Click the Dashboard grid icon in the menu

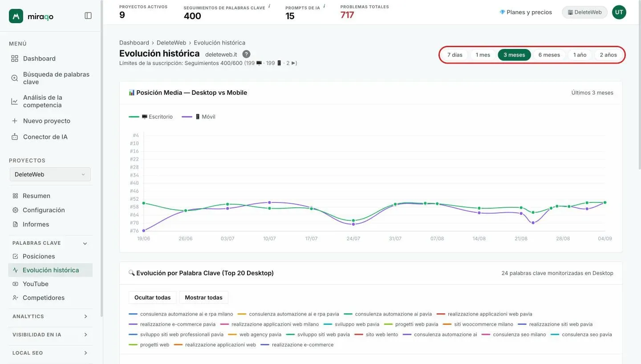(x=15, y=58)
